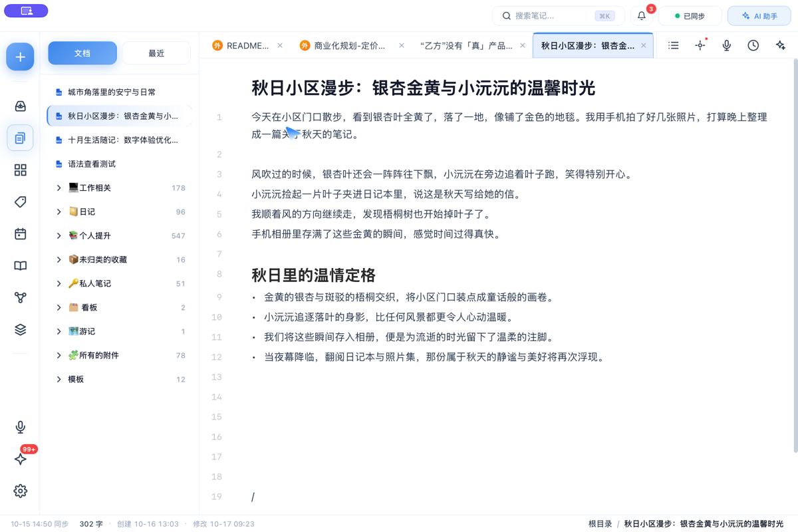Viewport: 798px width, 532px height.
Task: Expand the 私人笔记 folder
Action: 59,284
